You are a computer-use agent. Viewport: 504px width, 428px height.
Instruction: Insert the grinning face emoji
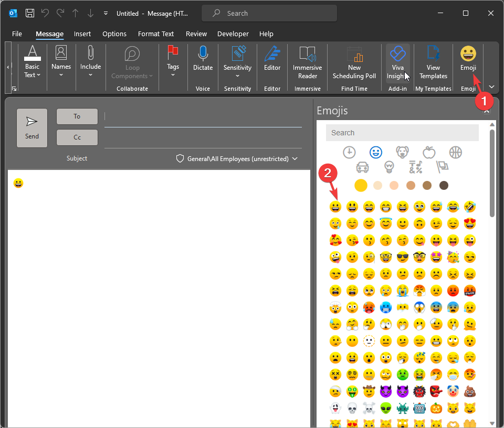click(335, 207)
